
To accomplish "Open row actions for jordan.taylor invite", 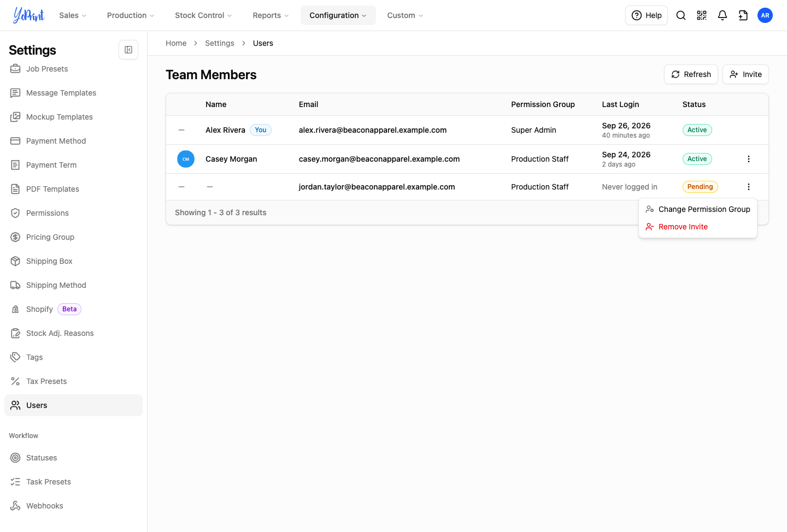I will (749, 187).
